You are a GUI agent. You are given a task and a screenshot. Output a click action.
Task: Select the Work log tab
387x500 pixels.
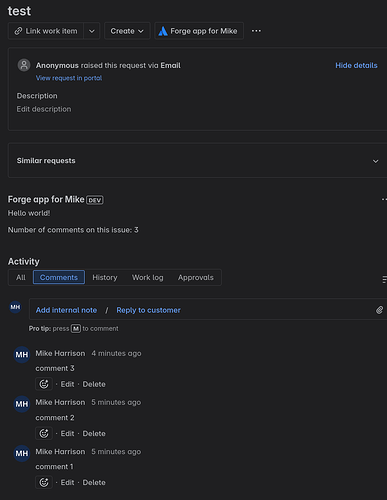[148, 277]
